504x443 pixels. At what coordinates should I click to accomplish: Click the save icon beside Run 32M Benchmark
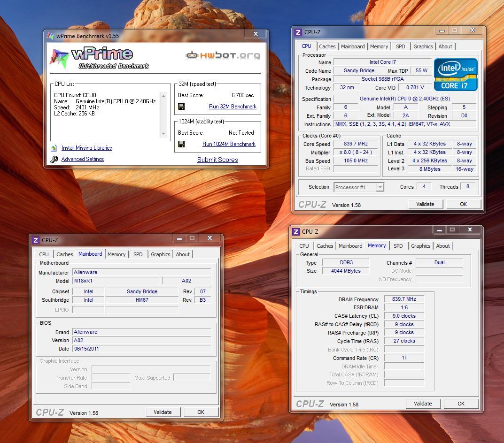[x=181, y=107]
